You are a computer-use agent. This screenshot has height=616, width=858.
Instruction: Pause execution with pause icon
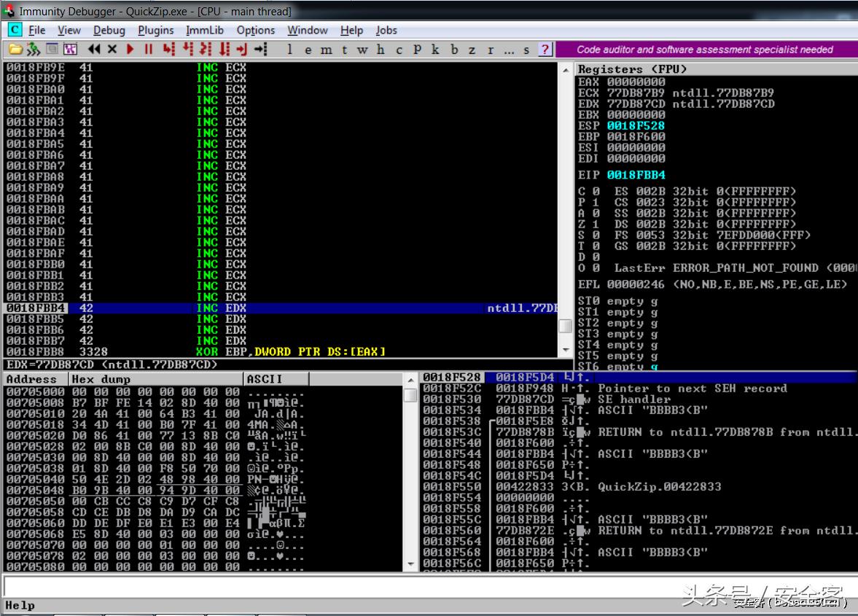click(147, 50)
